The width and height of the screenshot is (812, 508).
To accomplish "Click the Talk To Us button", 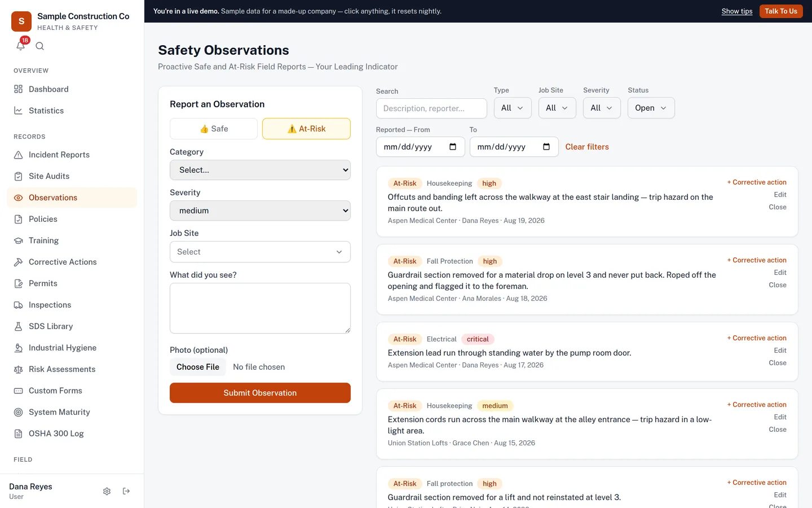I will point(781,11).
